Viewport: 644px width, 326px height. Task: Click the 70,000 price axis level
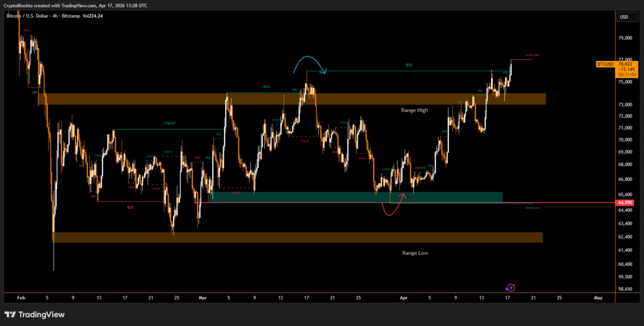pyautogui.click(x=624, y=140)
